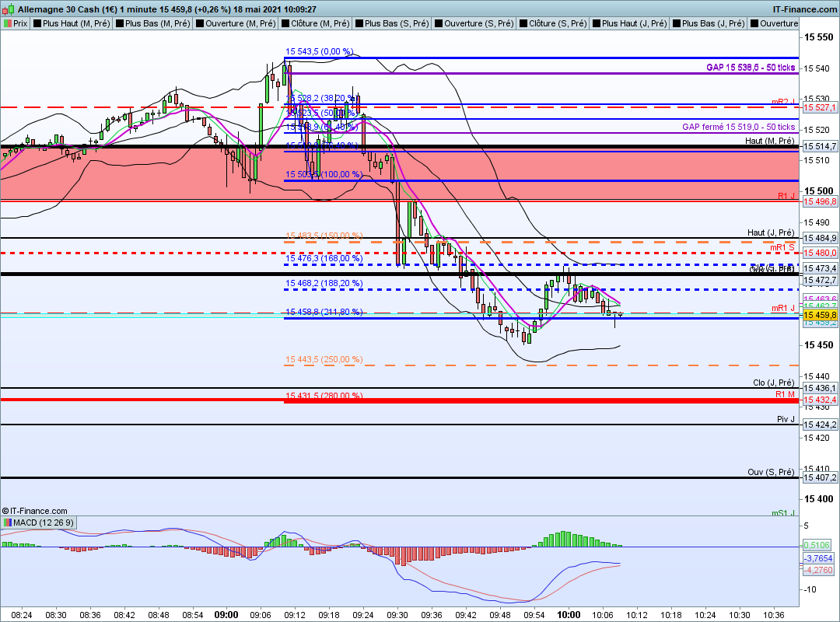Click the chart icon before Allemagne 30 title
This screenshot has width=840, height=622.
point(9,9)
